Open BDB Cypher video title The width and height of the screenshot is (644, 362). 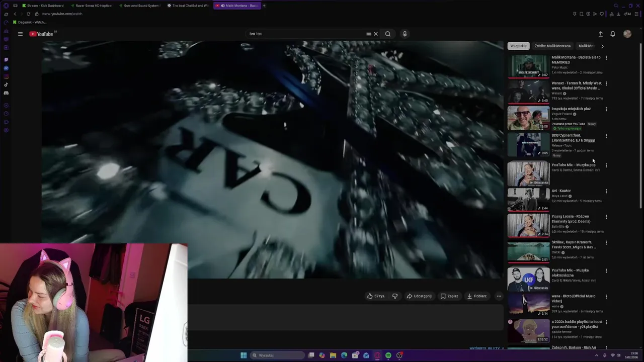[x=573, y=138]
